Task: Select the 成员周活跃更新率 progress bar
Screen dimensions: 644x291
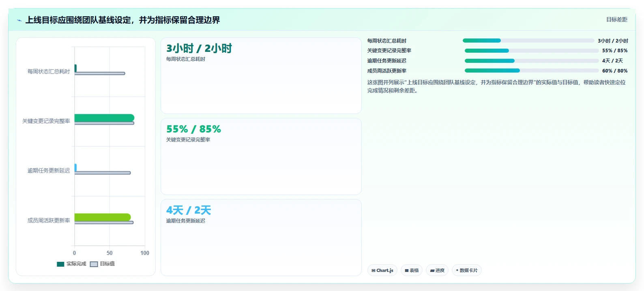Action: click(532, 71)
